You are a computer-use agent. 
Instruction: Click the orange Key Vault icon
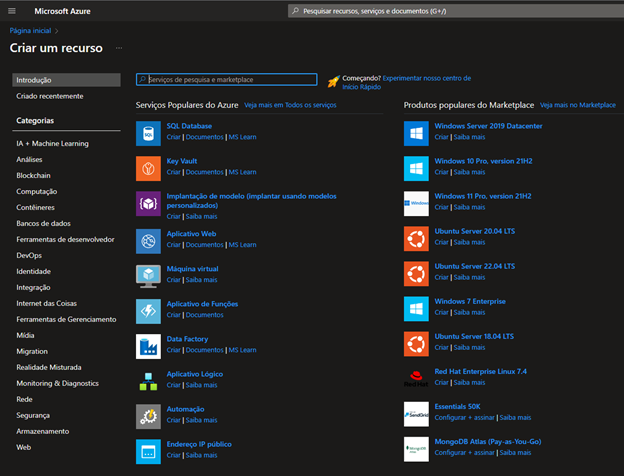(x=148, y=168)
